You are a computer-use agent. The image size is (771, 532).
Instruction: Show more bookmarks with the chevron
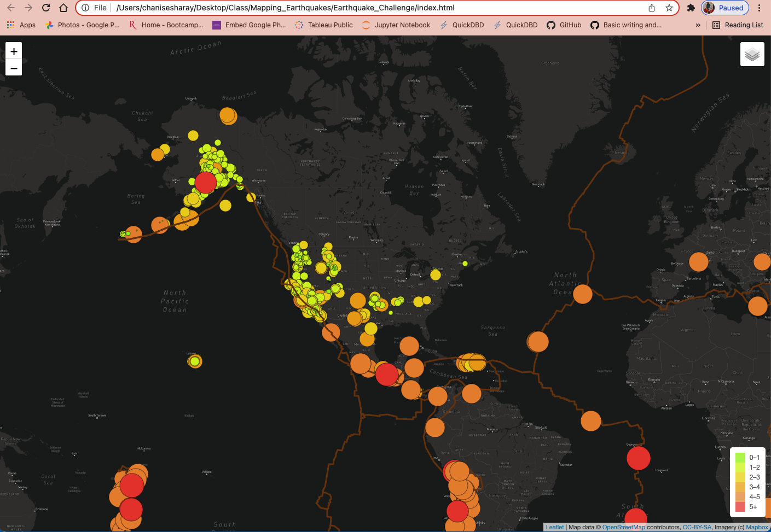698,25
